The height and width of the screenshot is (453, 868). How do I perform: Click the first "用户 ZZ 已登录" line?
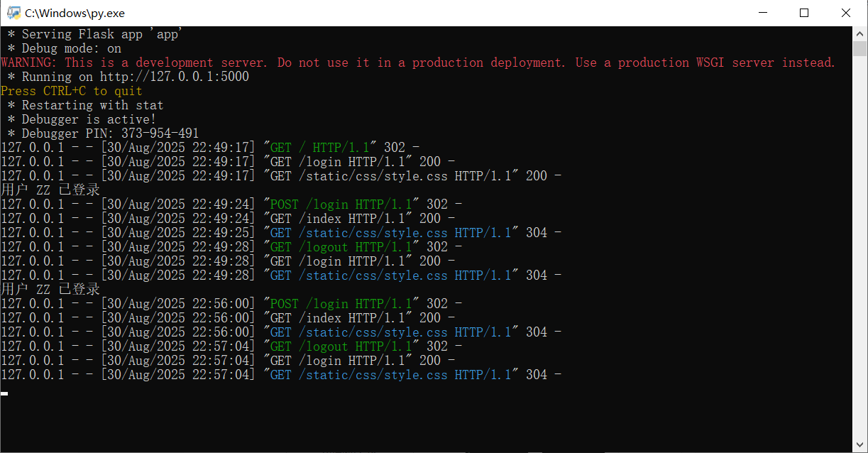coord(50,190)
